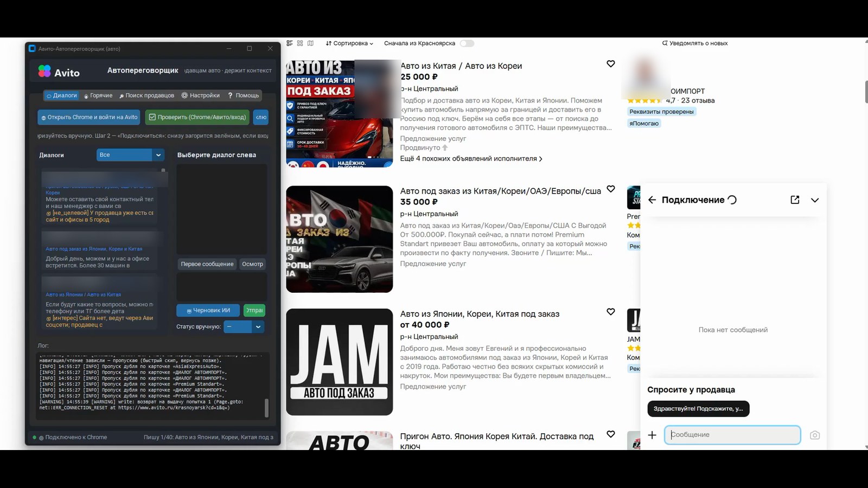Click the log scrollbar in the bot window

[266, 408]
